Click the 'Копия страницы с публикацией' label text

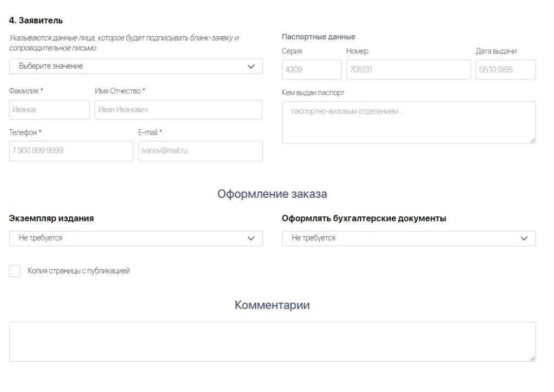click(x=79, y=271)
